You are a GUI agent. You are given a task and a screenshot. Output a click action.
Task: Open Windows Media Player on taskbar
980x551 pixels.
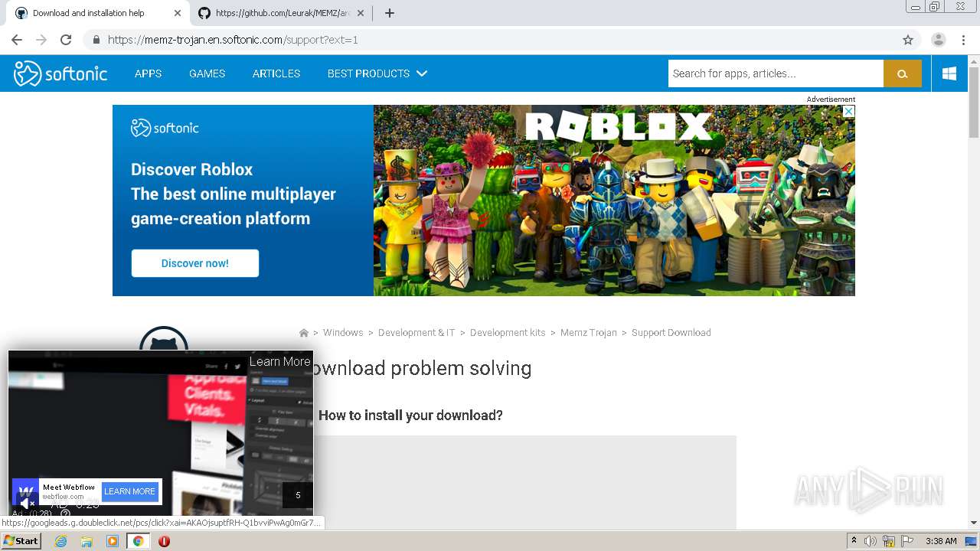(x=113, y=541)
